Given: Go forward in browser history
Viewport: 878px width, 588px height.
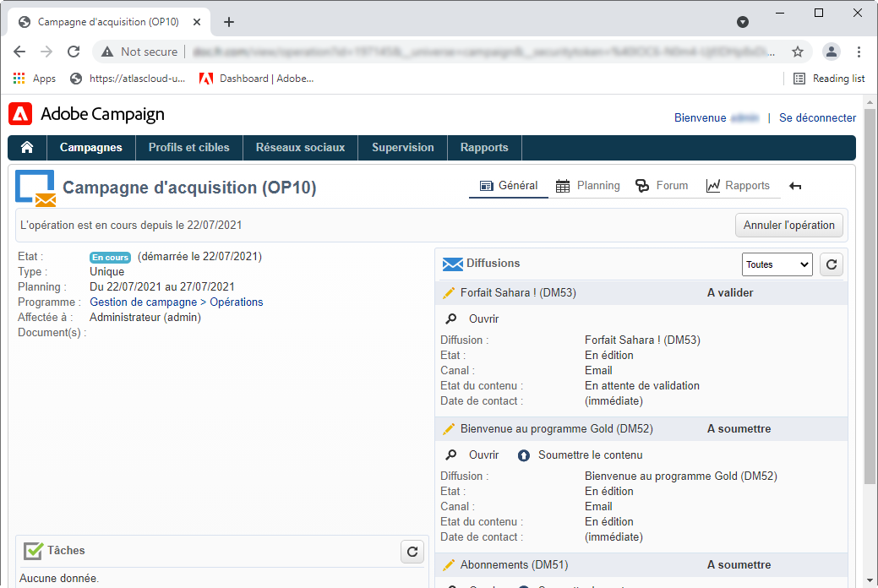Looking at the screenshot, I should [x=46, y=52].
